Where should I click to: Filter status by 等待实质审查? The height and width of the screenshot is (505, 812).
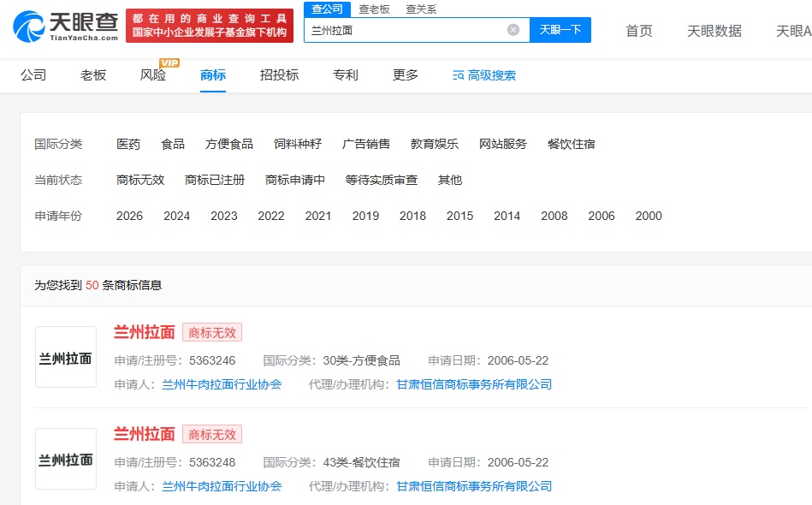click(382, 180)
